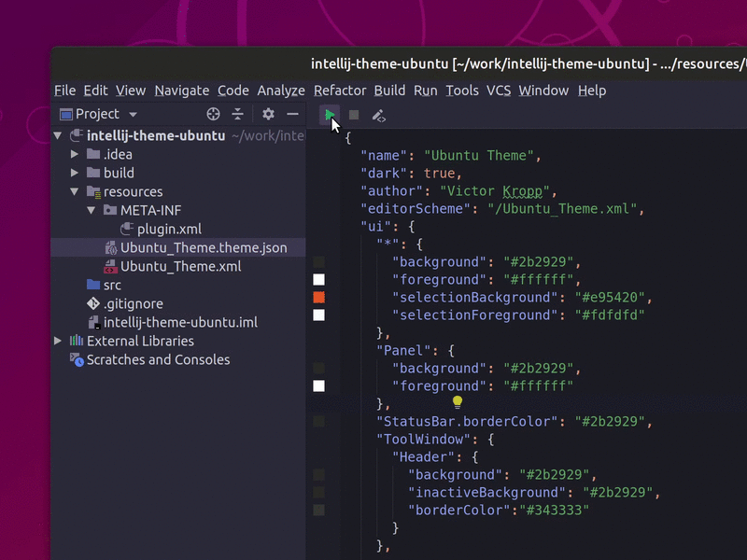Click the edit highlighter icon in toolbar

click(x=379, y=116)
